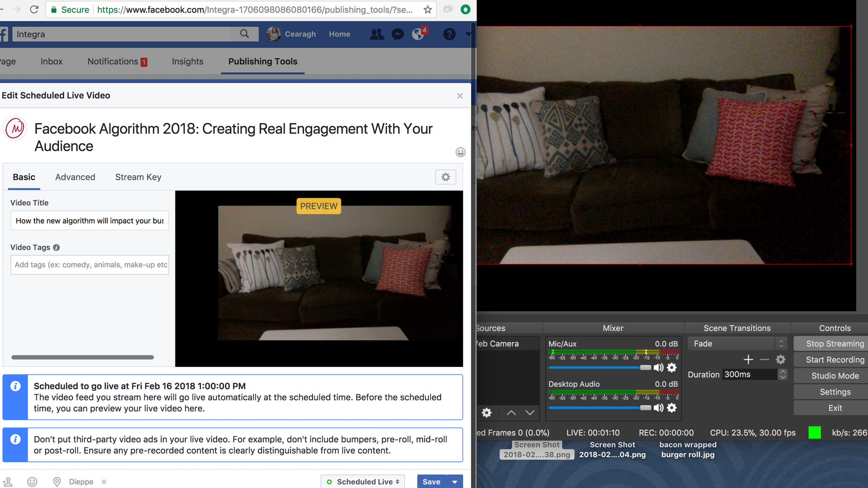Switch to Basic tab
This screenshot has height=488, width=868.
point(24,177)
